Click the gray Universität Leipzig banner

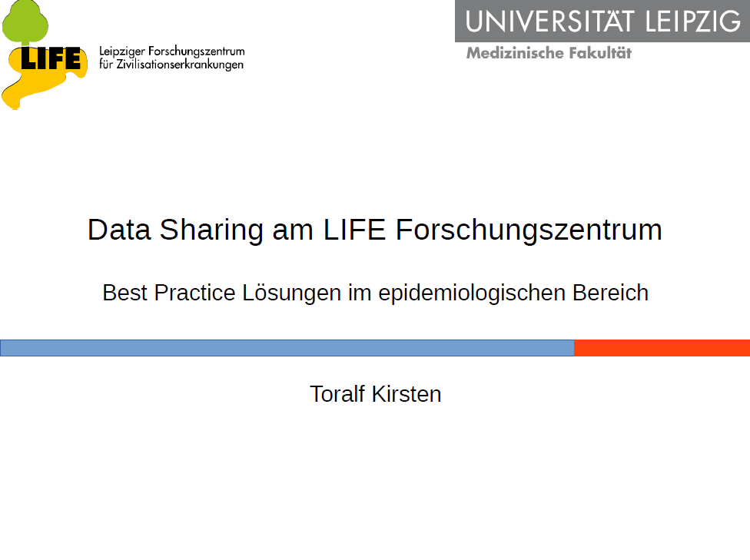tap(602, 21)
